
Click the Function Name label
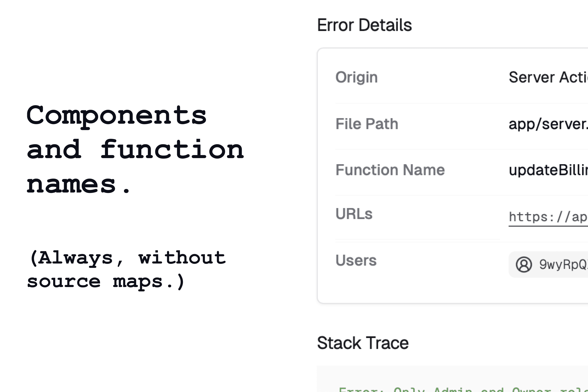tap(390, 170)
